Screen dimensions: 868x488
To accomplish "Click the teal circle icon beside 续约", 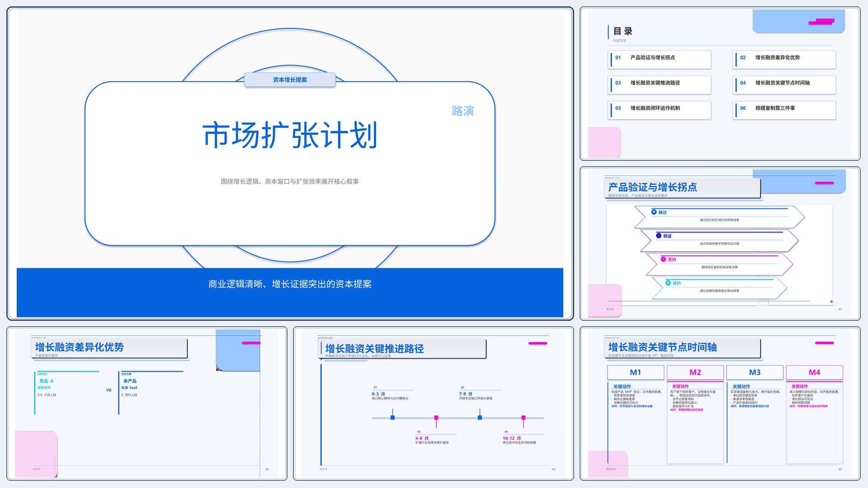I will click(x=668, y=283).
